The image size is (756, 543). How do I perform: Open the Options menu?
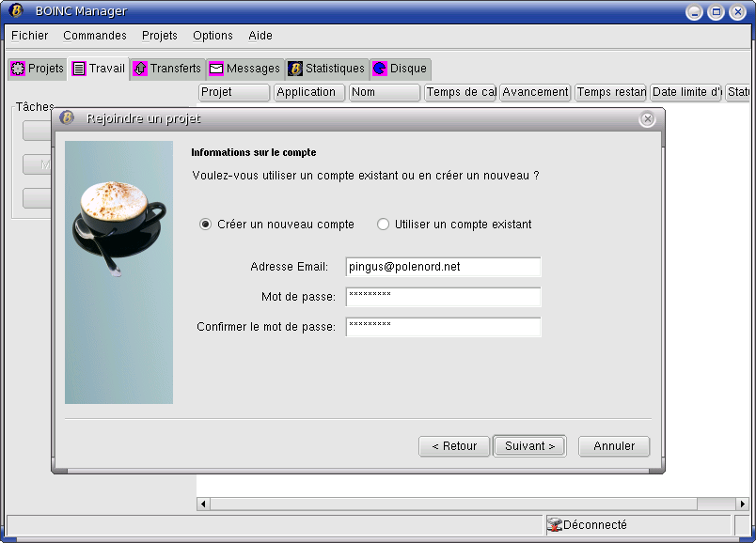point(213,36)
